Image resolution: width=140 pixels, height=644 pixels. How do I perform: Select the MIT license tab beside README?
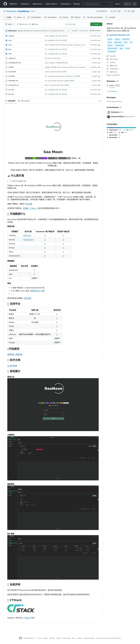click(x=24, y=101)
